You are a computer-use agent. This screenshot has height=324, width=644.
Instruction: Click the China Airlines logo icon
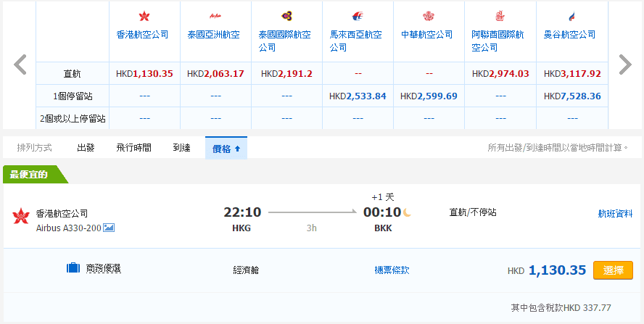(x=428, y=17)
